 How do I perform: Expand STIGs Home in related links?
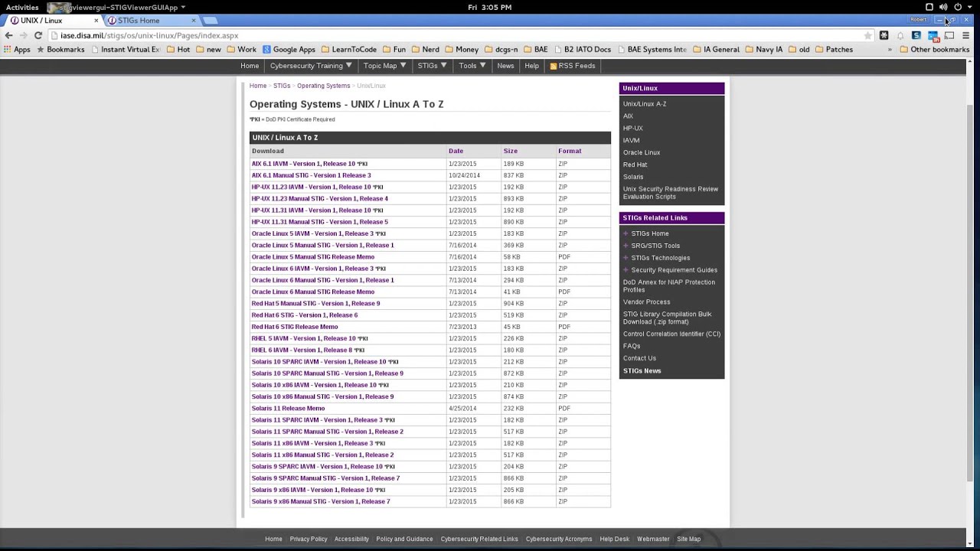click(626, 233)
